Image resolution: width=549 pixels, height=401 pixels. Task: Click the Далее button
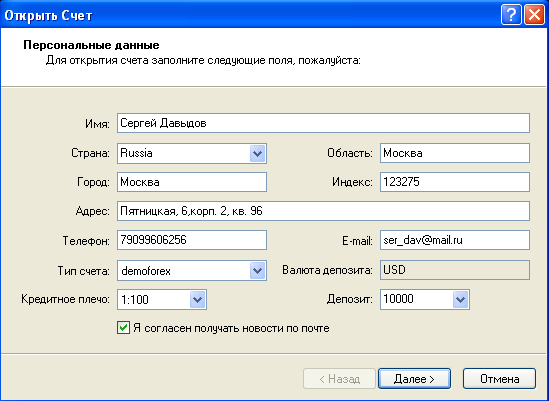click(x=414, y=379)
